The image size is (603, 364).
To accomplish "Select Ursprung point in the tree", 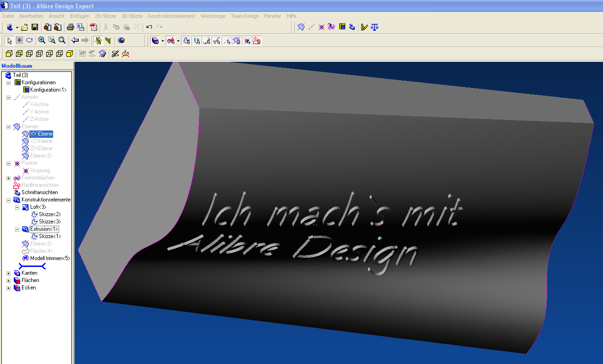I will [40, 170].
